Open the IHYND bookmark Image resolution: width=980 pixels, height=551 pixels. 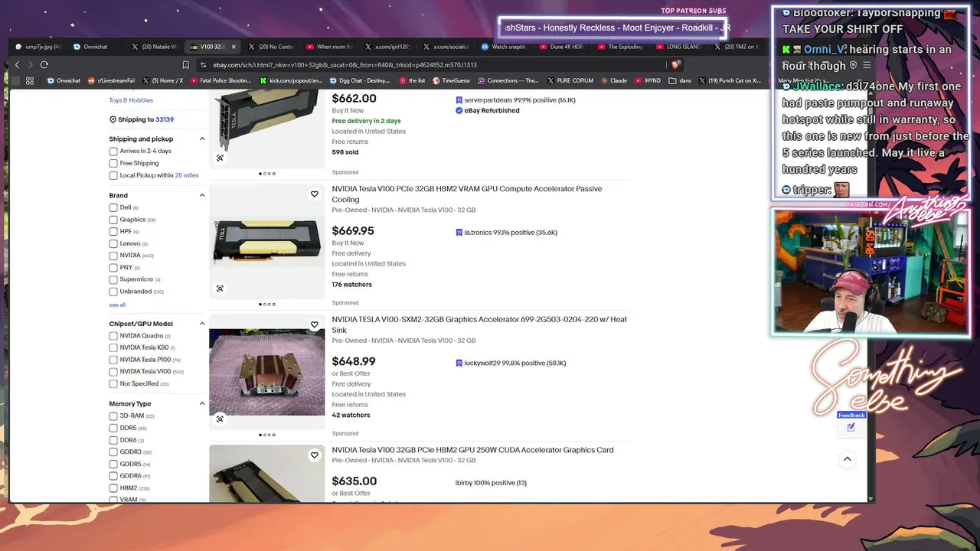pyautogui.click(x=647, y=80)
